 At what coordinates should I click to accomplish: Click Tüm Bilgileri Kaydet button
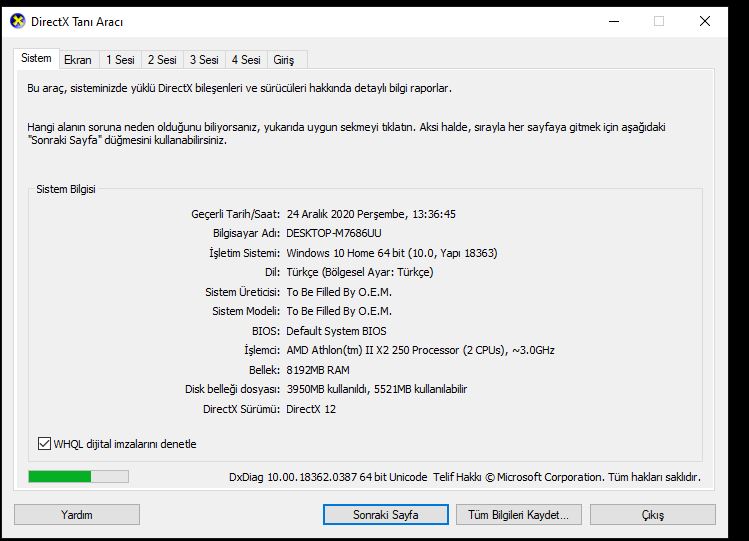tap(519, 515)
